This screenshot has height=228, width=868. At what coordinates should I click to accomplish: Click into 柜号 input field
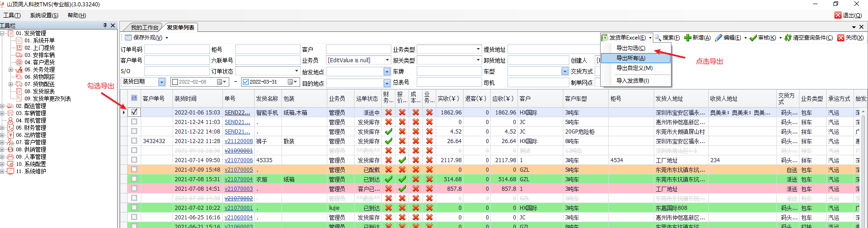(x=267, y=49)
